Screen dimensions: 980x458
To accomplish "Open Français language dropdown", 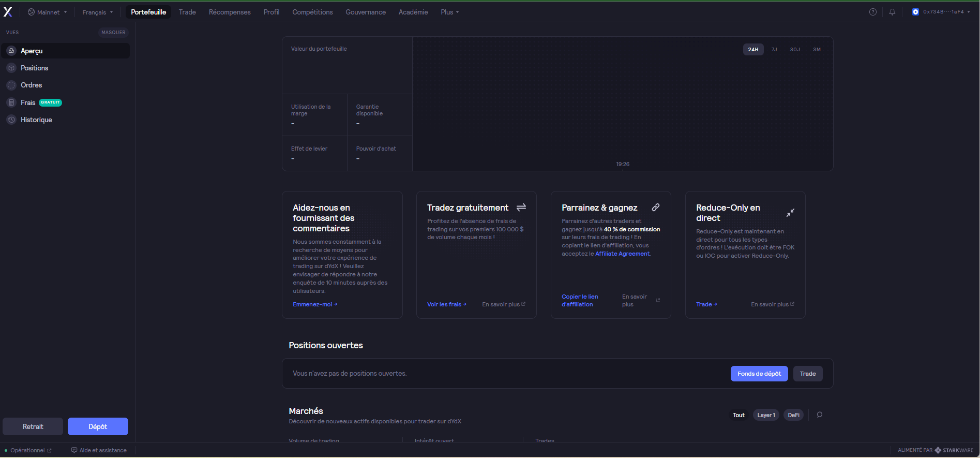I will coord(98,12).
